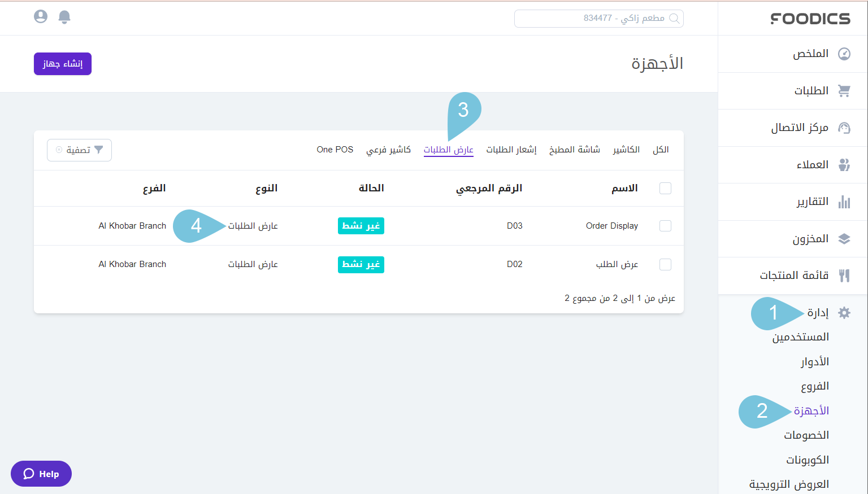This screenshot has height=494, width=868.
Task: Click the restaurant search field
Action: (x=599, y=18)
